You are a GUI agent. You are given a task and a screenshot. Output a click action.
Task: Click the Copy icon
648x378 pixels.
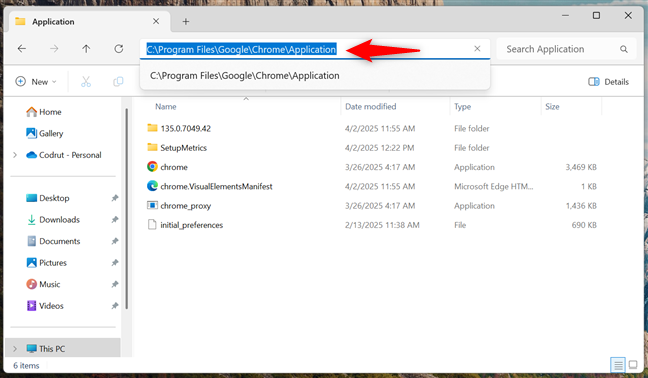pos(118,82)
